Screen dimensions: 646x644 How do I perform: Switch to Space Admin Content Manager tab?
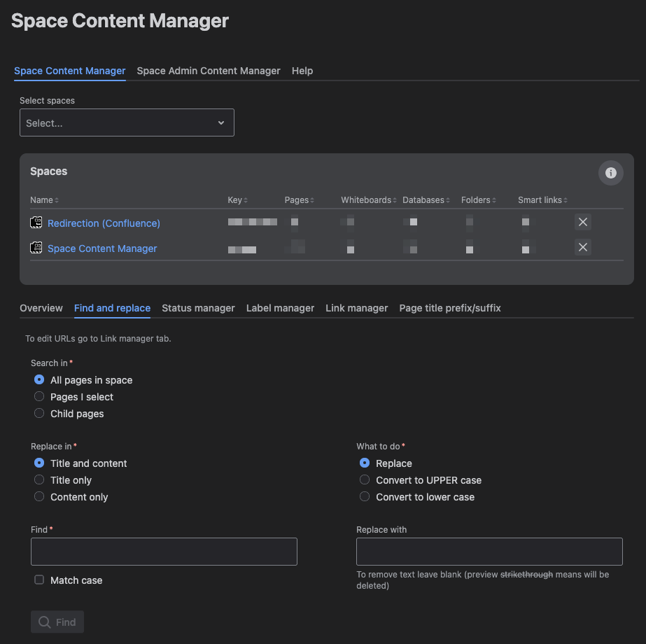pos(209,71)
